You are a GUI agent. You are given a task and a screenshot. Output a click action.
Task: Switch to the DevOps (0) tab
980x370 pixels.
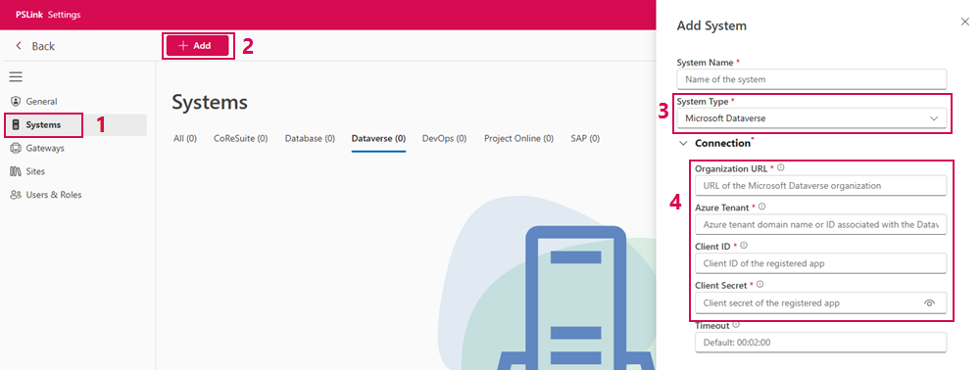coord(444,139)
